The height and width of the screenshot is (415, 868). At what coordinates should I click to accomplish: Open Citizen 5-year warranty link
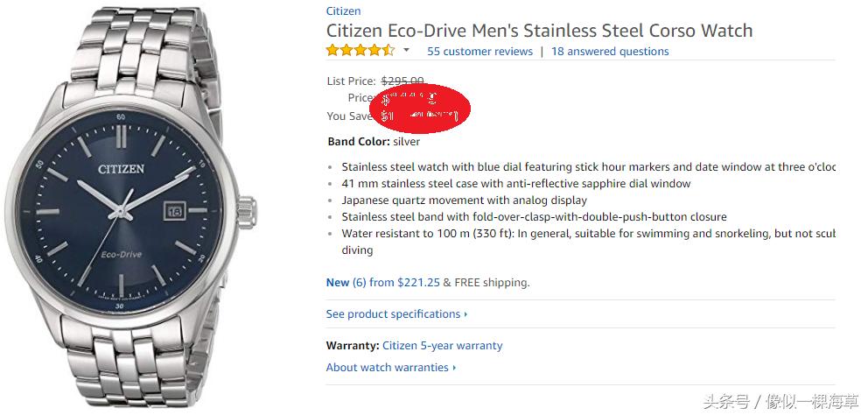443,346
